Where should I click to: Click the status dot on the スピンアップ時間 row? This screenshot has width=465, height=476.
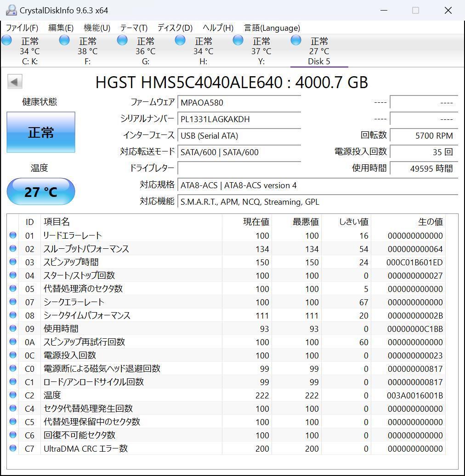13,262
